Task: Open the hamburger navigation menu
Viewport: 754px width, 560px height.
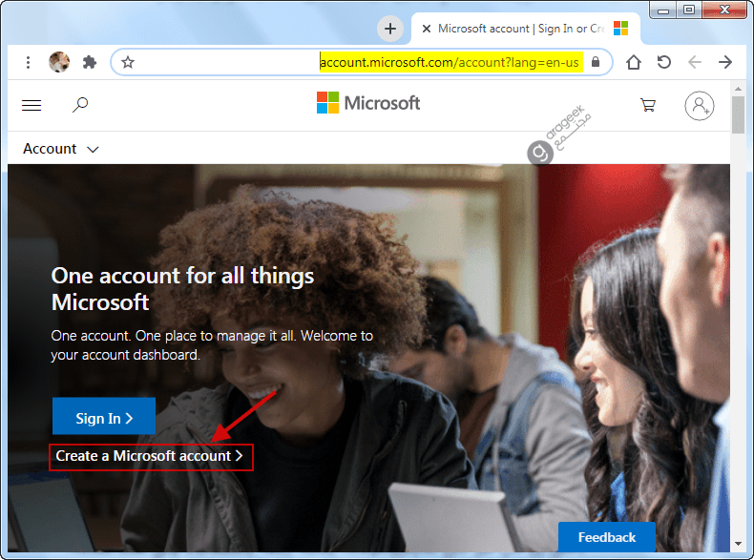Action: [31, 105]
